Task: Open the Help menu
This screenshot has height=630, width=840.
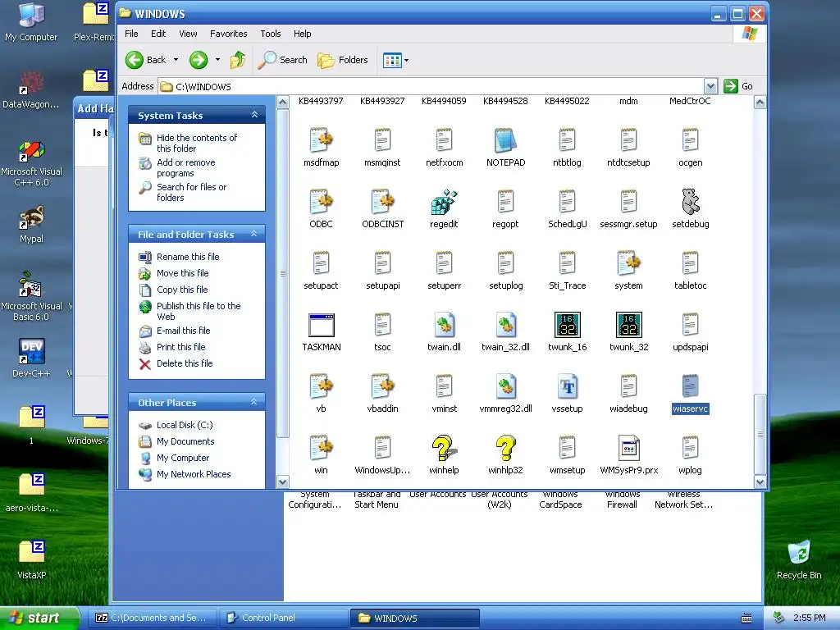Action: tap(302, 34)
